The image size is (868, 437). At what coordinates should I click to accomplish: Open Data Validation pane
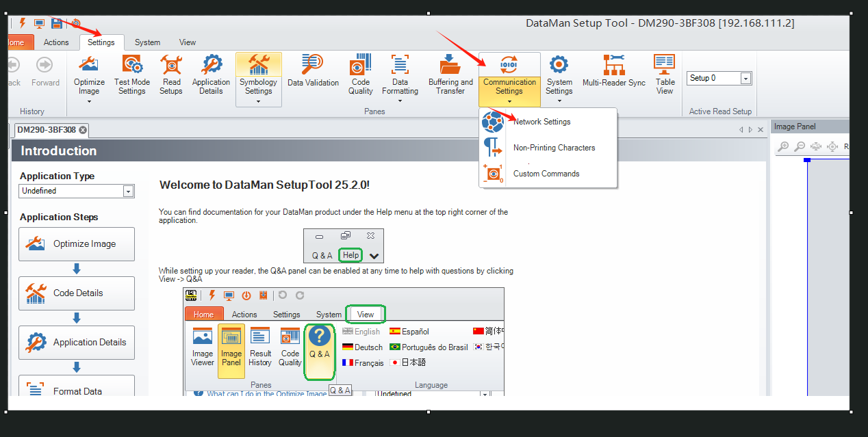(x=313, y=71)
